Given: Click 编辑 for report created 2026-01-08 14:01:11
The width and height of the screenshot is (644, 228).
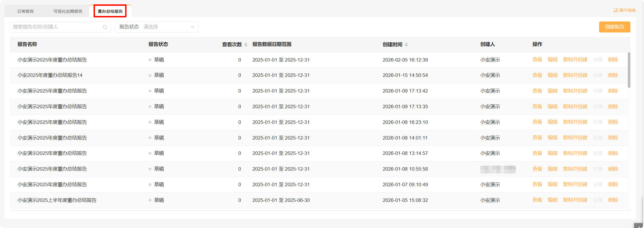Looking at the screenshot, I should (552, 137).
